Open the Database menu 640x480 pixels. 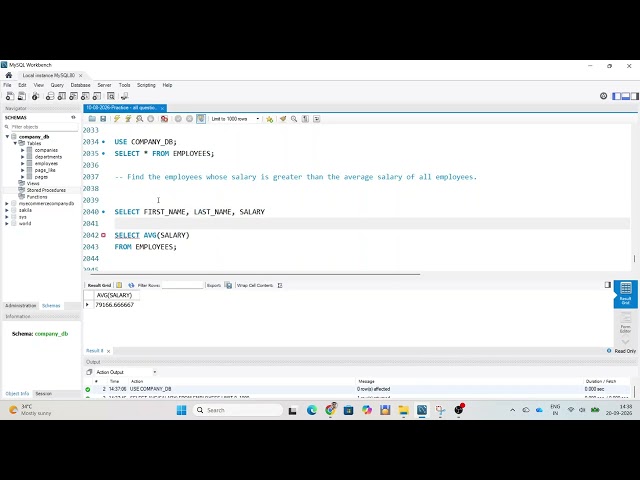click(80, 85)
